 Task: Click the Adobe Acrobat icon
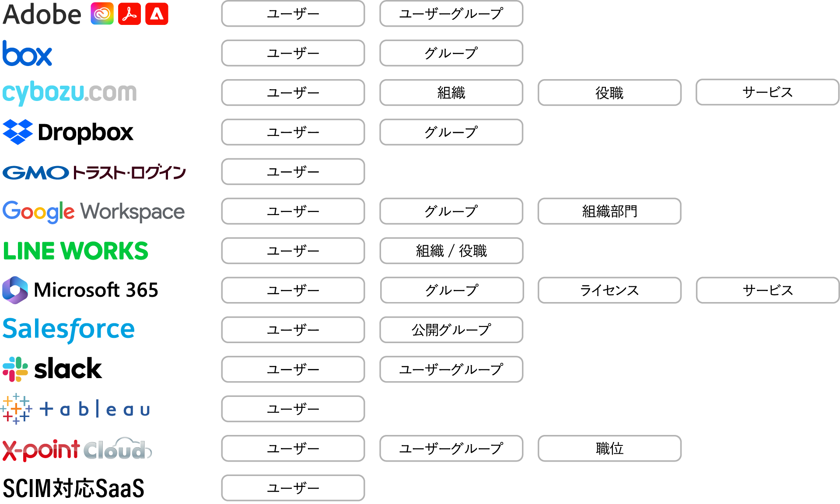(129, 14)
